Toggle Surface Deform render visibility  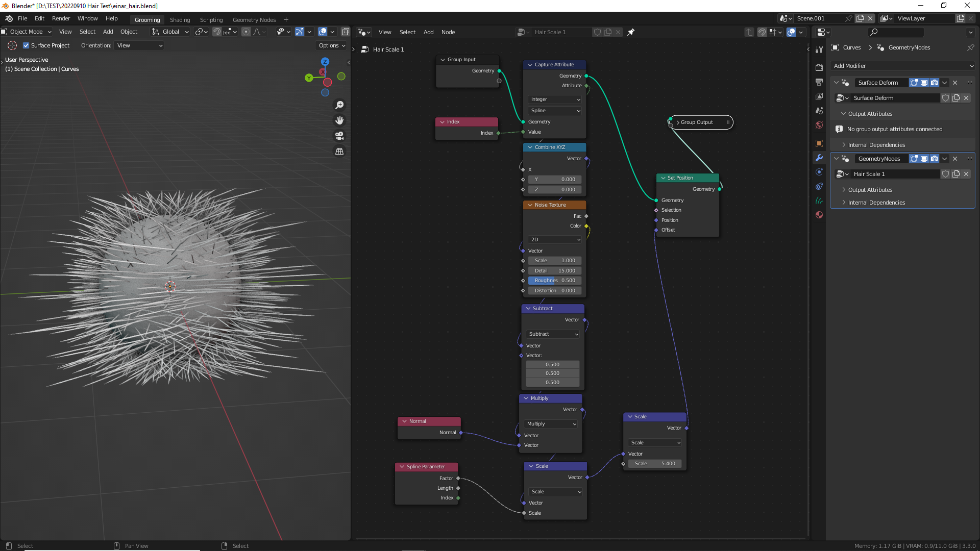[934, 83]
